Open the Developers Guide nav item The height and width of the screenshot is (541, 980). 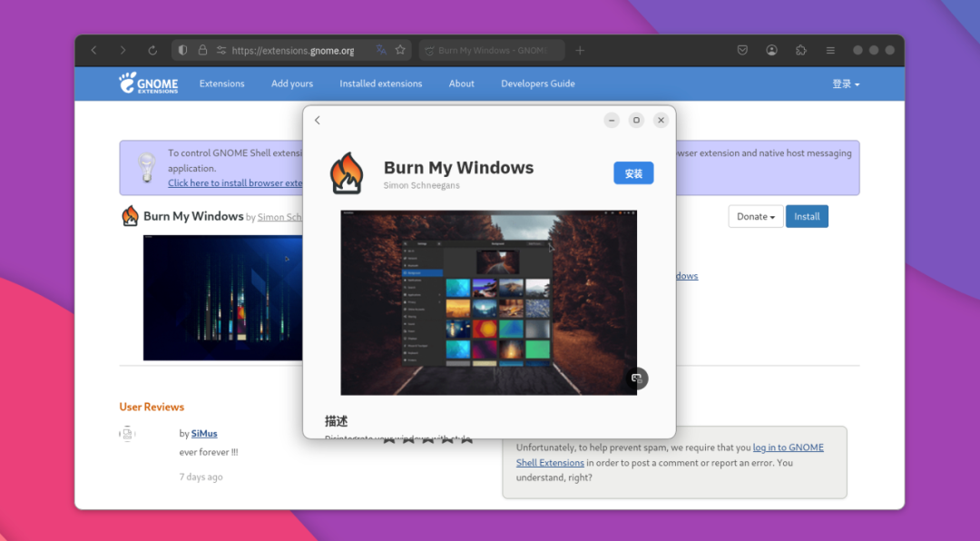538,84
